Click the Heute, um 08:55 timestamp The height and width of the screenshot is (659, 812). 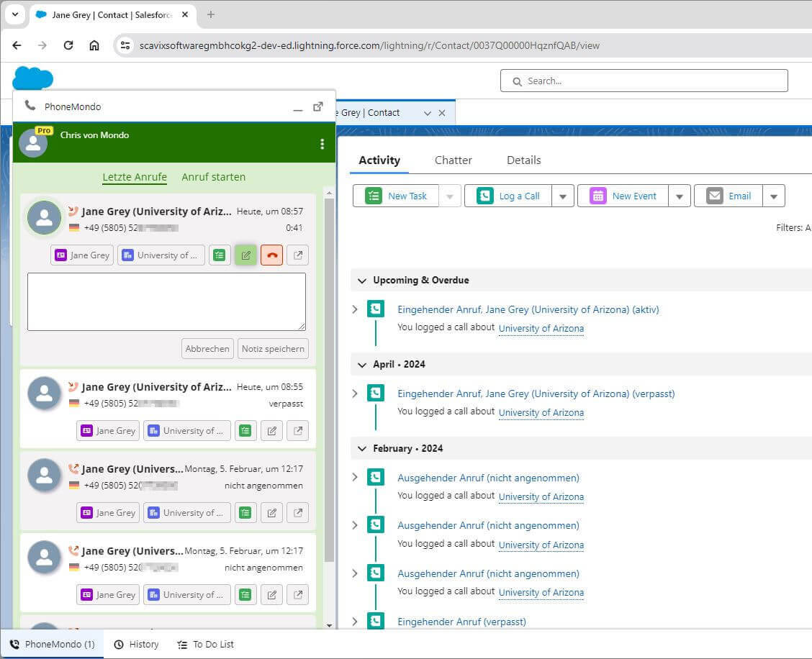point(270,387)
